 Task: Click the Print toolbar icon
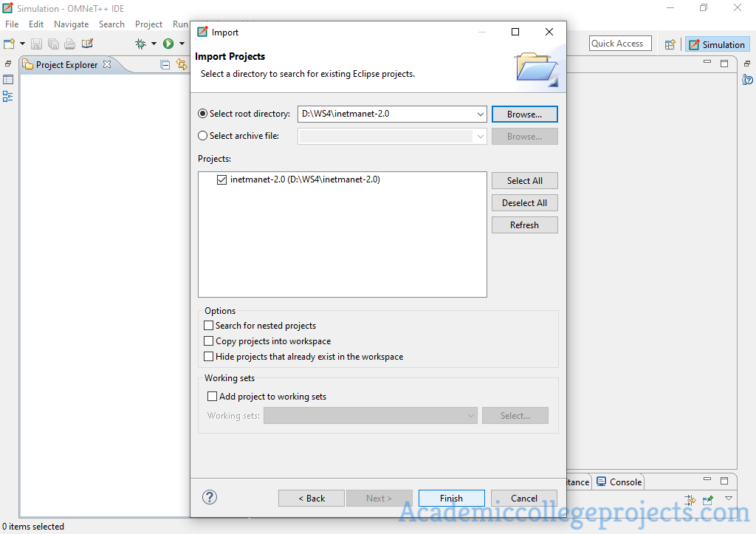(x=70, y=44)
